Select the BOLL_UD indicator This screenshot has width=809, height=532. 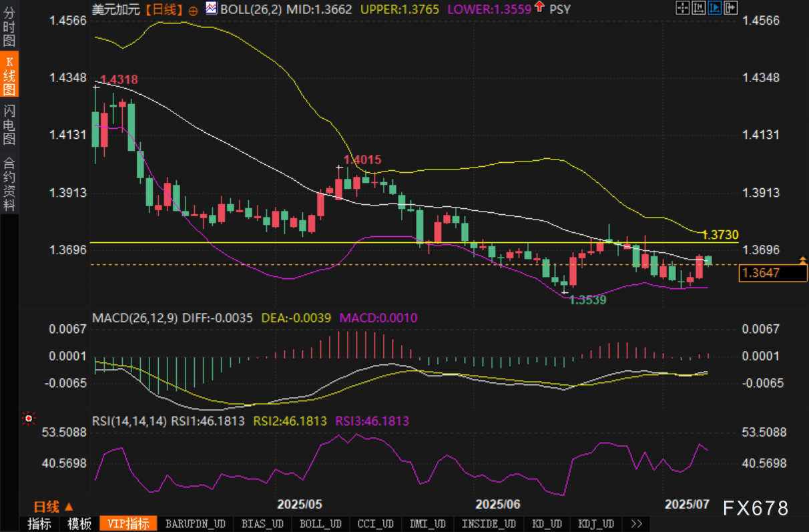point(320,524)
